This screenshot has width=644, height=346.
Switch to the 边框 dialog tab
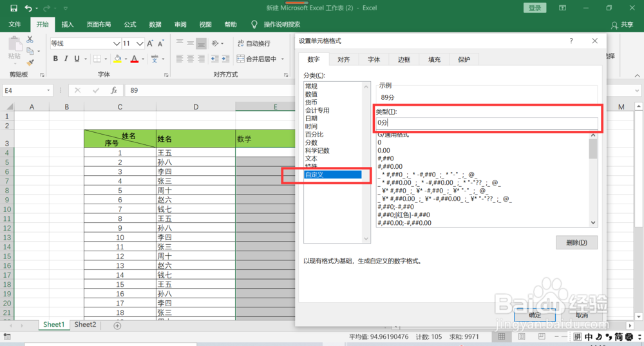(x=404, y=59)
